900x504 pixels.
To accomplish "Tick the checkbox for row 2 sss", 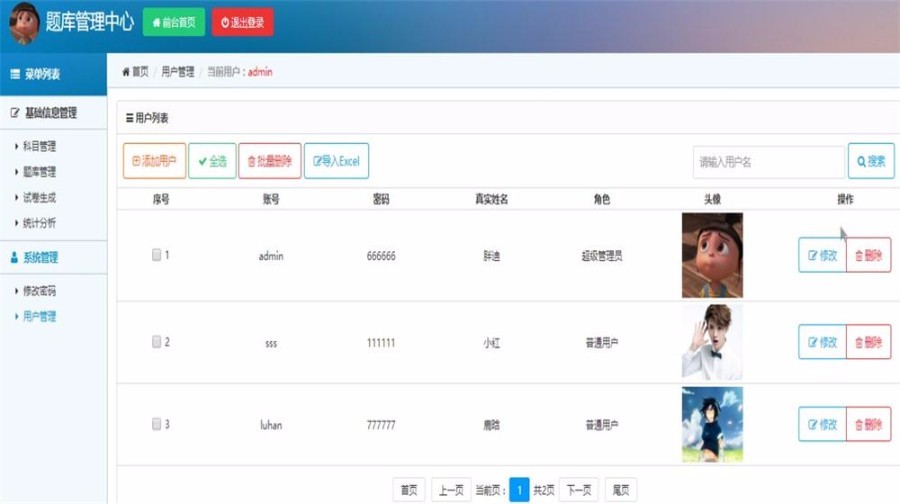I will 156,342.
